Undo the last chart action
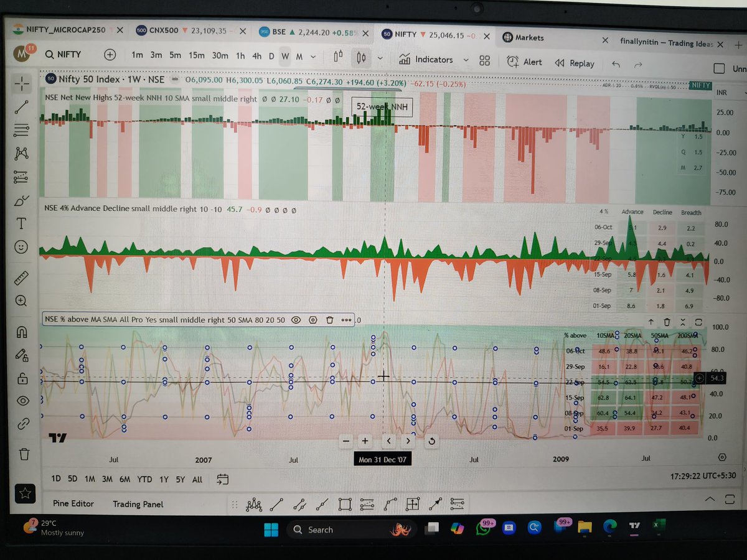Image resolution: width=747 pixels, height=560 pixels. [616, 64]
